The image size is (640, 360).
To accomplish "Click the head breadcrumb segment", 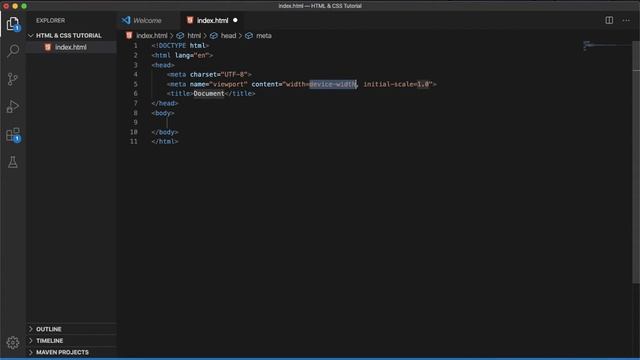I will click(x=228, y=36).
